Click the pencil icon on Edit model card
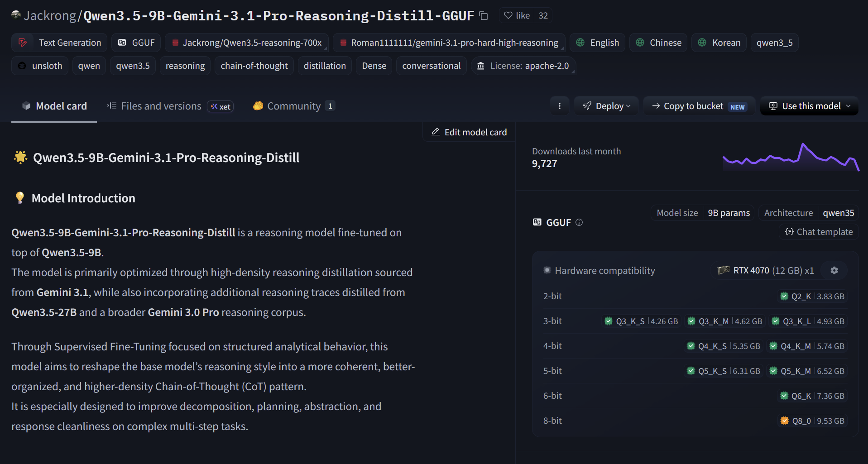The height and width of the screenshot is (464, 868). point(436,132)
